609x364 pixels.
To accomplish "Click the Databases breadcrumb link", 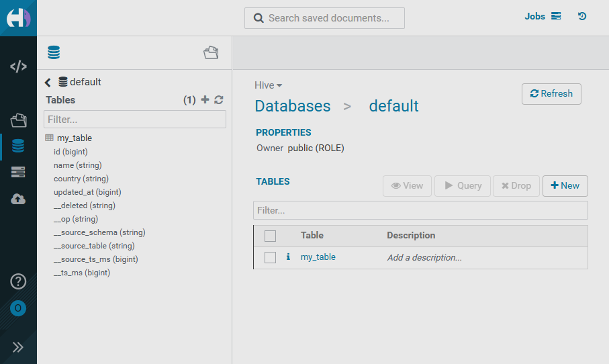I will tap(292, 106).
